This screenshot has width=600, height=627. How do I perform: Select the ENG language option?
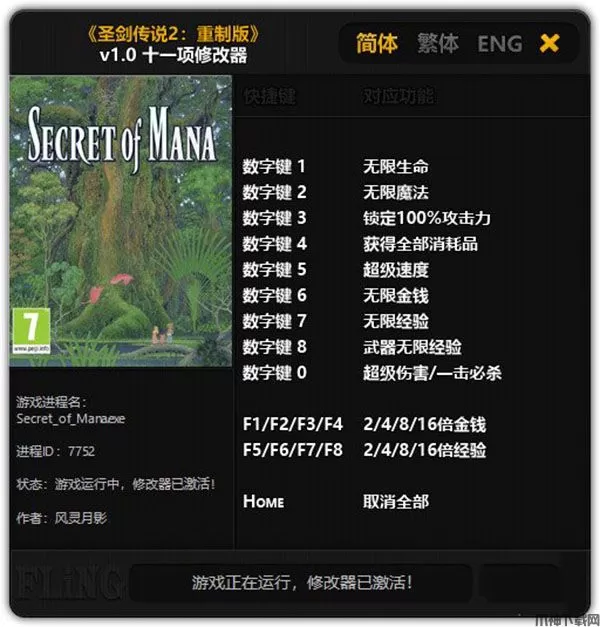[500, 44]
